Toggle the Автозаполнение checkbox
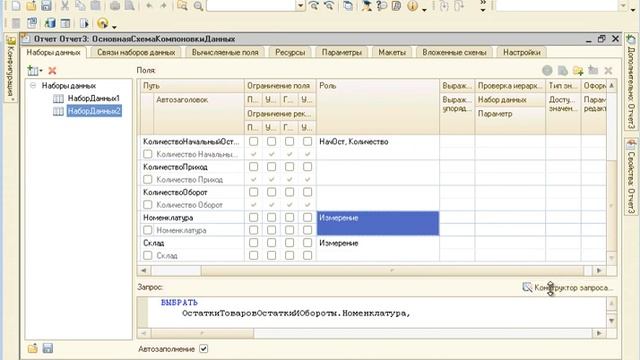 pos(203,349)
